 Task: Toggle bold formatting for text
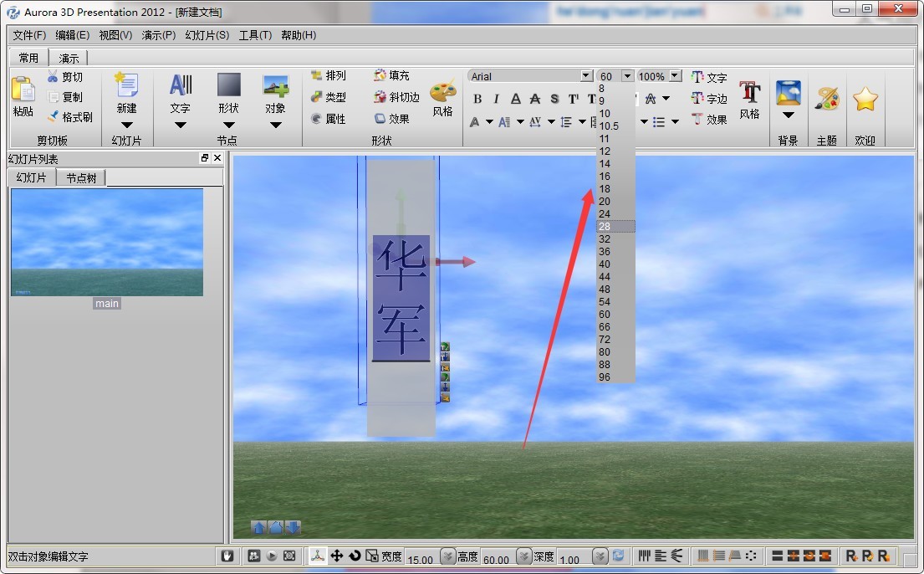[x=477, y=98]
